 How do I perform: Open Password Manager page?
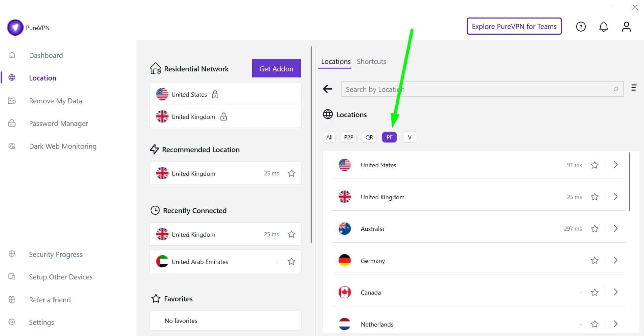58,123
